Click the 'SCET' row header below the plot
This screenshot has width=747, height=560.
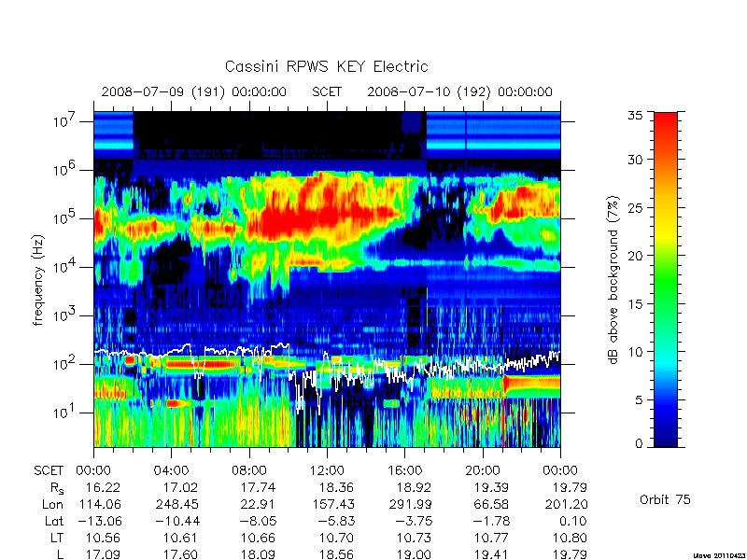click(x=49, y=470)
